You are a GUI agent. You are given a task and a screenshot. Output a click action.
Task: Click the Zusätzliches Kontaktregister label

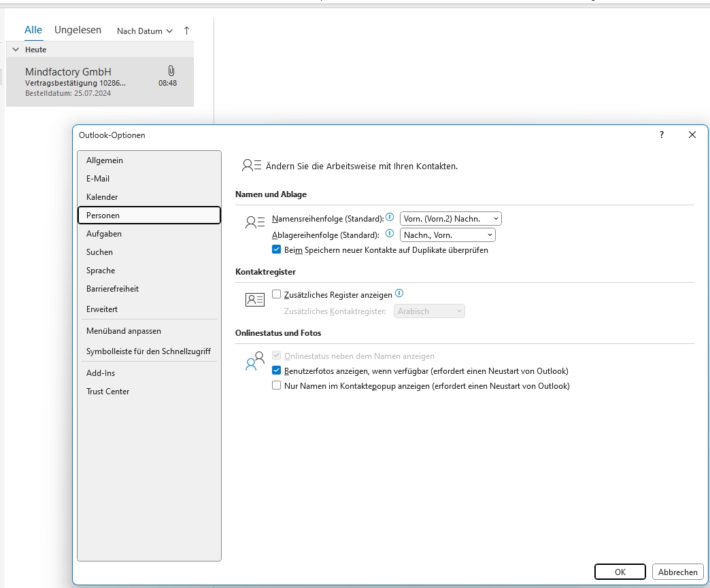(335, 311)
